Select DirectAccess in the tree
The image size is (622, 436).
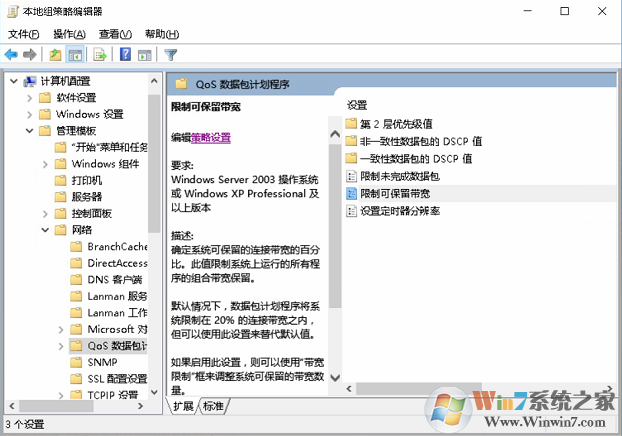pos(117,263)
